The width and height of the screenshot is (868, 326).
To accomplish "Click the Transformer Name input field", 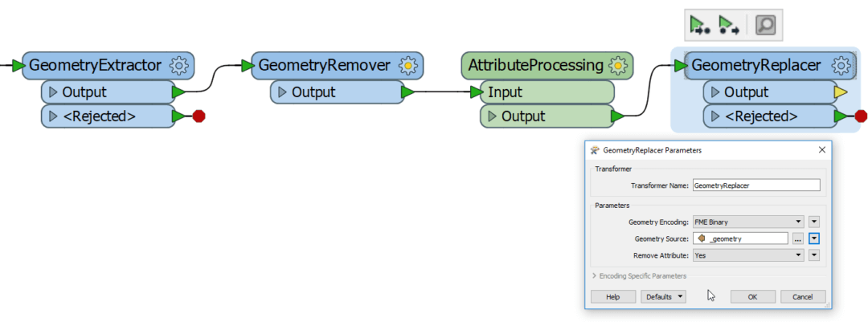I will (756, 185).
